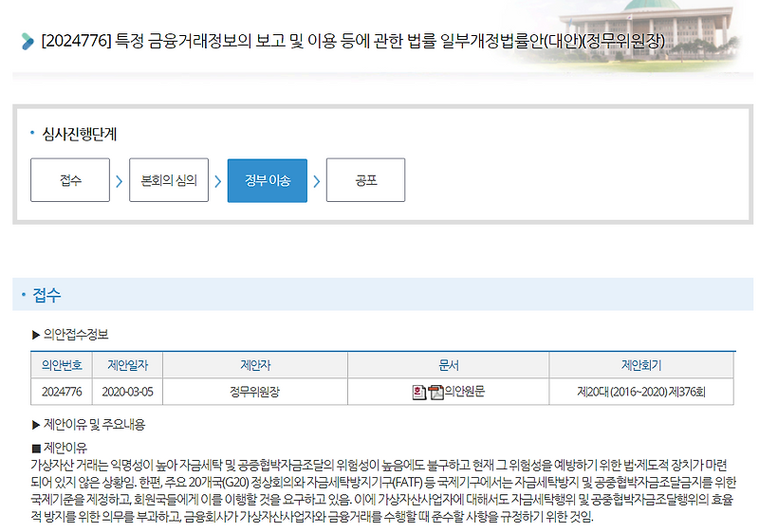The height and width of the screenshot is (532, 759).
Task: Click the 심사진행단계 heading
Action: tap(80, 134)
